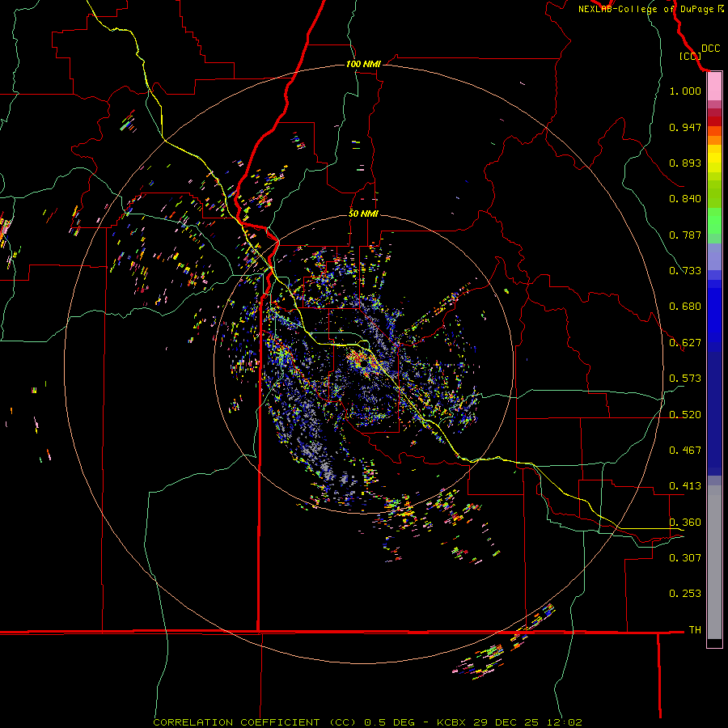The image size is (728, 728).
Task: Click the 0.947 scale value
Action: pyautogui.click(x=685, y=127)
